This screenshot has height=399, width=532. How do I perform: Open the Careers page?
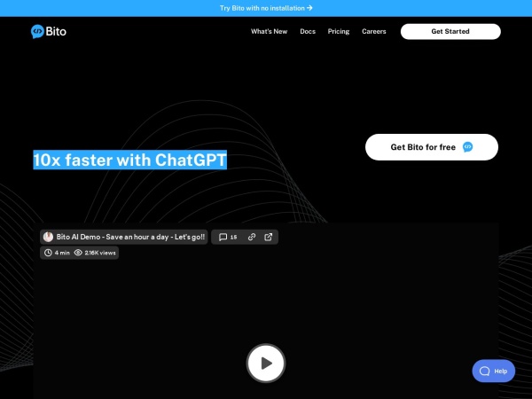(x=373, y=31)
